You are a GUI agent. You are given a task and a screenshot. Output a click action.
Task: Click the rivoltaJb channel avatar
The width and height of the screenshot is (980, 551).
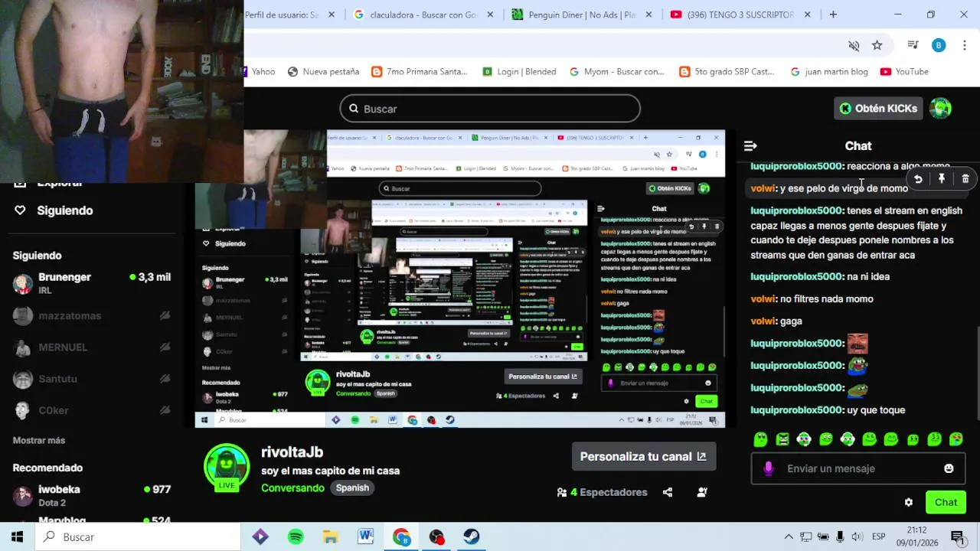coord(227,466)
